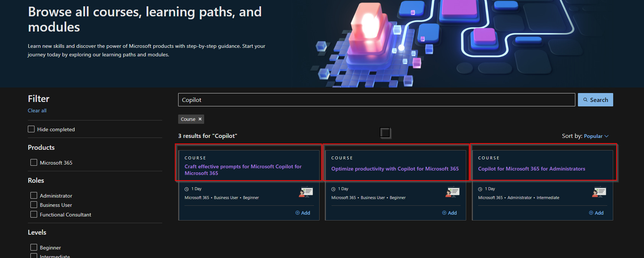Click the Levels filter heading

click(x=37, y=232)
